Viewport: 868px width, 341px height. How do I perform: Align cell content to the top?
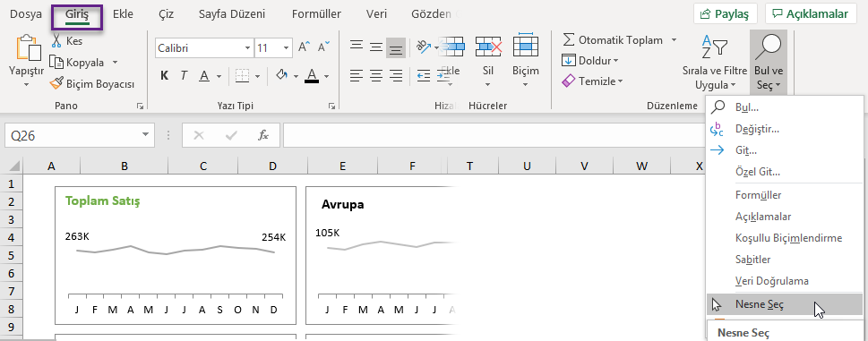tap(357, 47)
